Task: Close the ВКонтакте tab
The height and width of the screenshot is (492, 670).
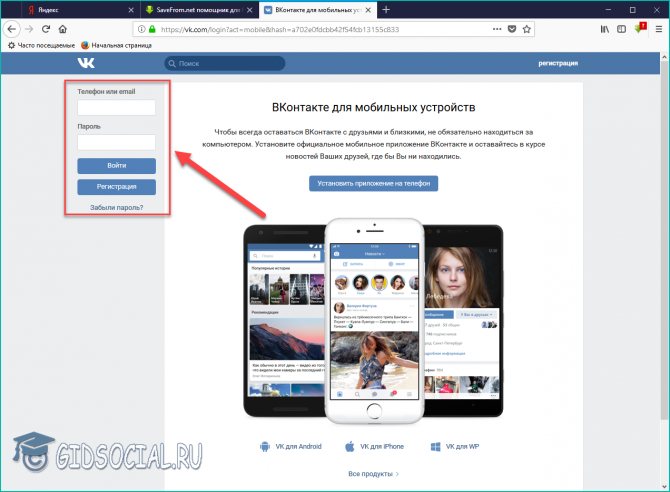Action: pyautogui.click(x=368, y=10)
